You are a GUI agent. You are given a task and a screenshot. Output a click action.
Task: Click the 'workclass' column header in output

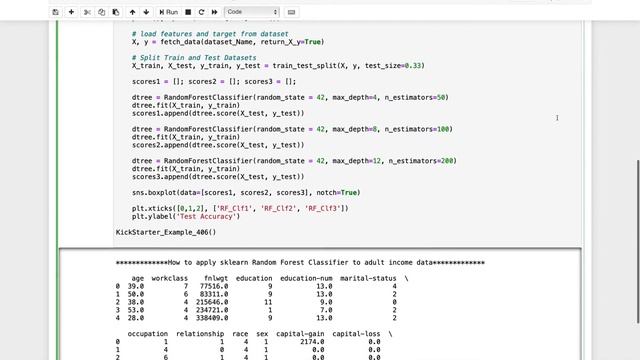pos(169,278)
